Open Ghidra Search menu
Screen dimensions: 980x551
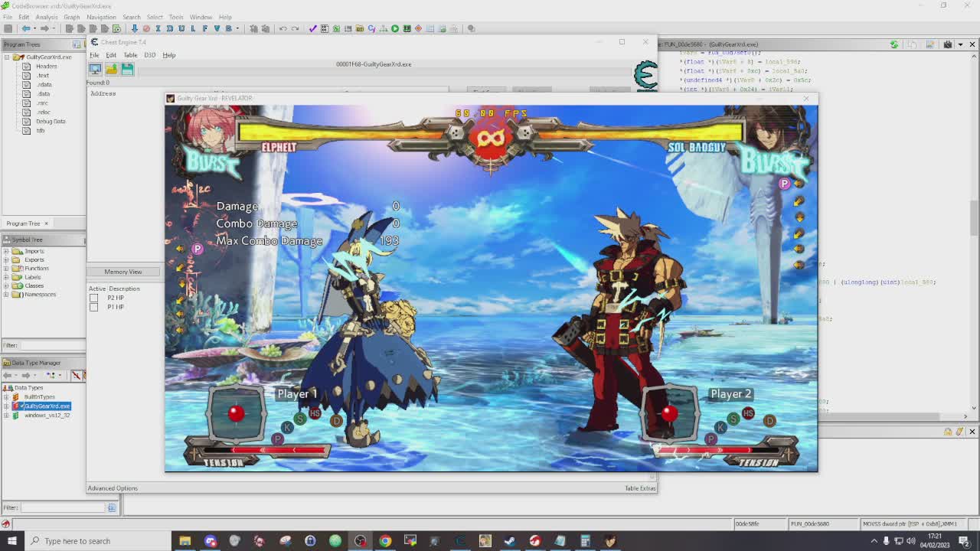pyautogui.click(x=131, y=17)
